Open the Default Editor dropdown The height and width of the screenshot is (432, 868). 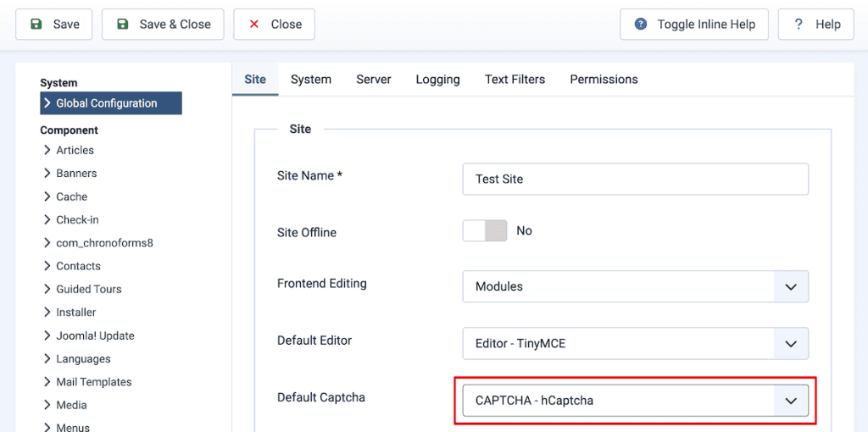[x=636, y=344]
